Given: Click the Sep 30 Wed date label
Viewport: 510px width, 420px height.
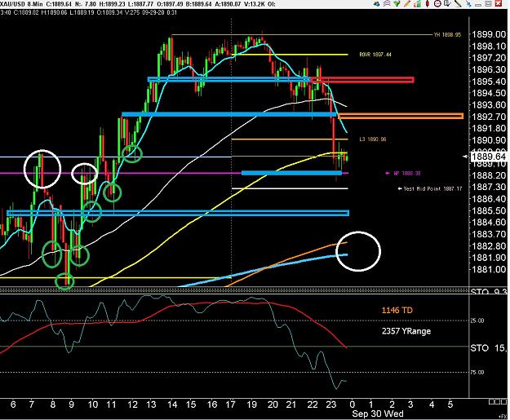Looking at the screenshot, I should pyautogui.click(x=378, y=413).
